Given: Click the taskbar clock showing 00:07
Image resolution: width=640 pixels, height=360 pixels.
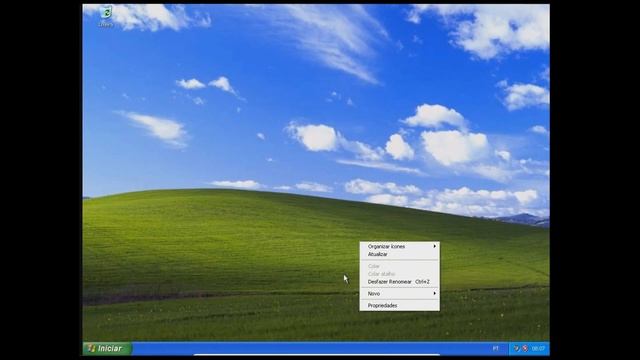Looking at the screenshot, I should pos(538,349).
